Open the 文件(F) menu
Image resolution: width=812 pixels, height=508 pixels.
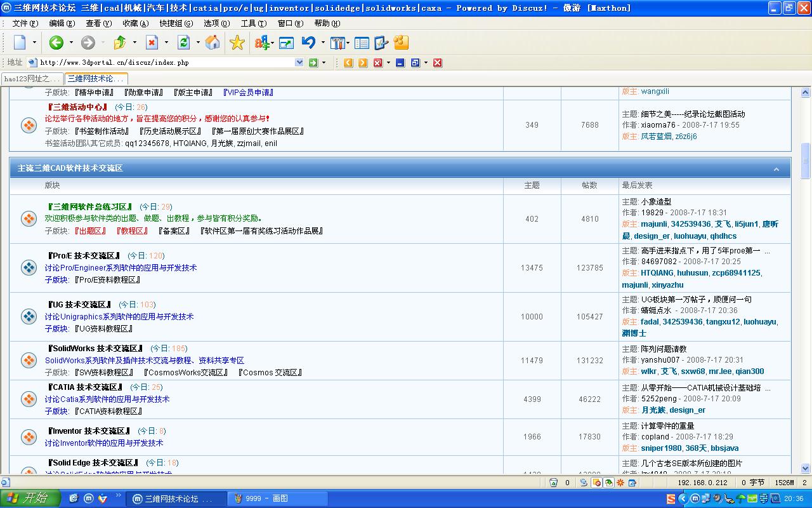[25, 23]
